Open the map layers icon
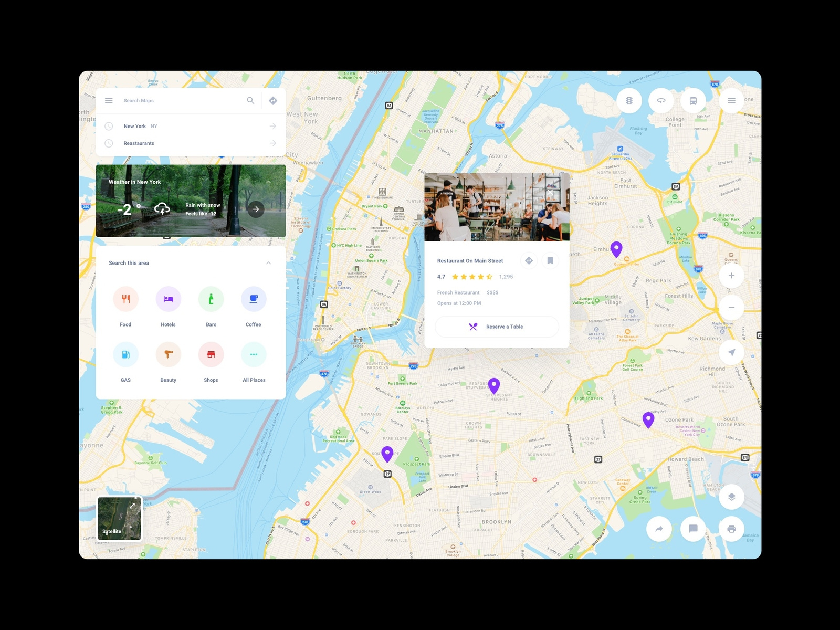 [x=731, y=496]
